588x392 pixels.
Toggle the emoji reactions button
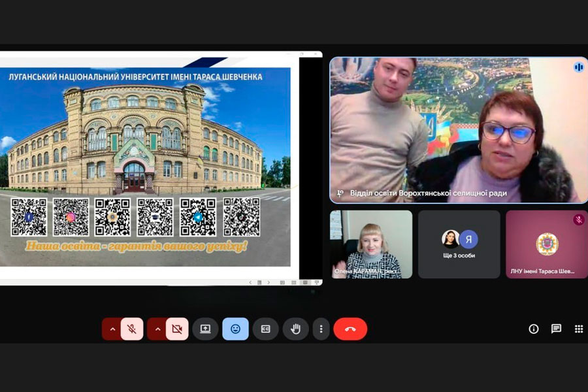pos(235,329)
